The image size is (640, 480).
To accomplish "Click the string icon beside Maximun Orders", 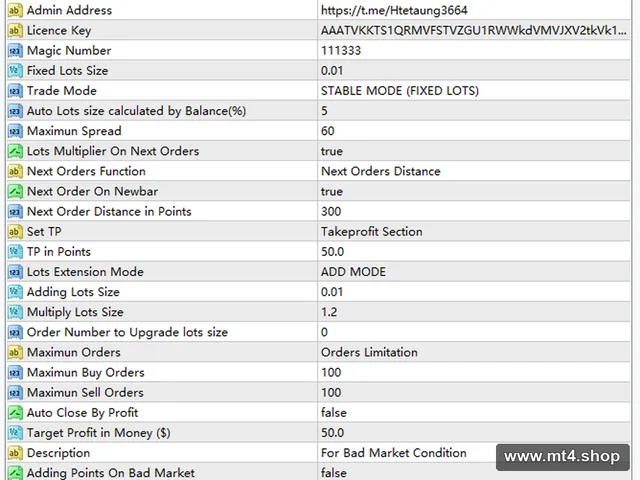I will (x=15, y=352).
